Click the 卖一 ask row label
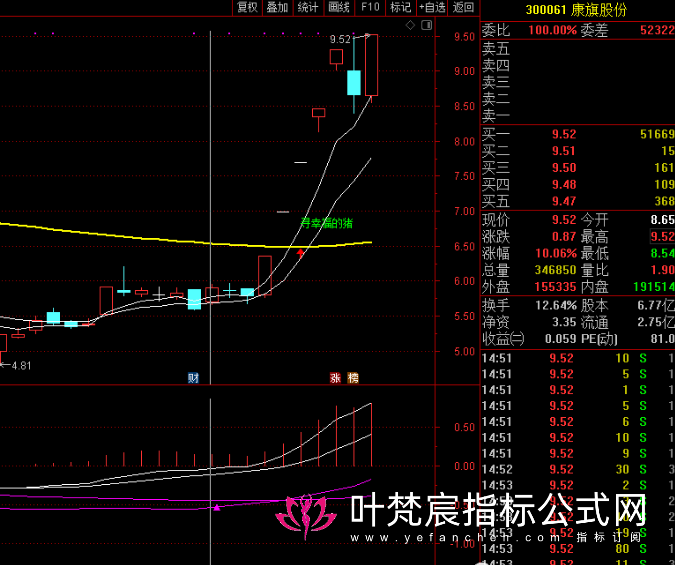This screenshot has width=675, height=565. 495,116
